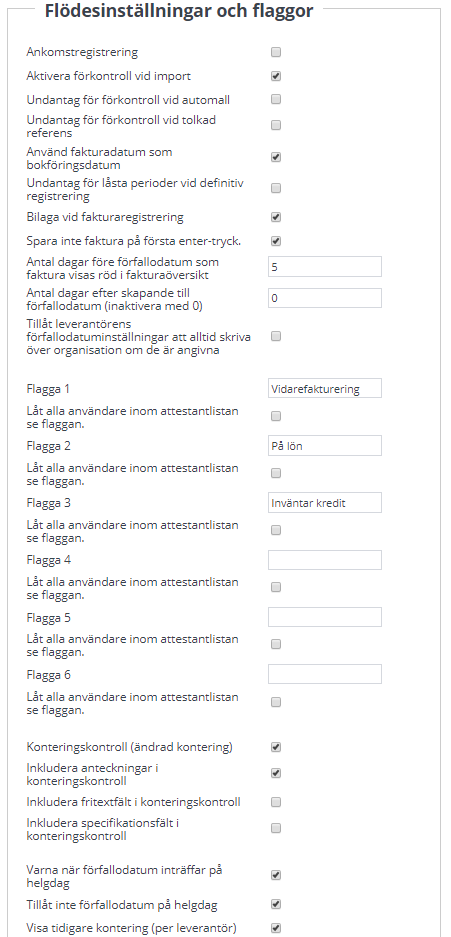Disable Bilaga vid fakturaregistrering
The image size is (451, 937).
[276, 218]
